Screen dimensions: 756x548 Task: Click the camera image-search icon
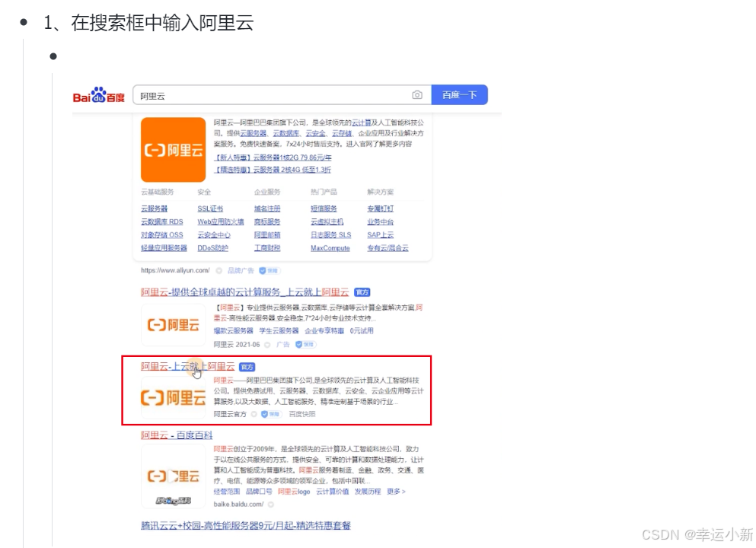pos(417,95)
